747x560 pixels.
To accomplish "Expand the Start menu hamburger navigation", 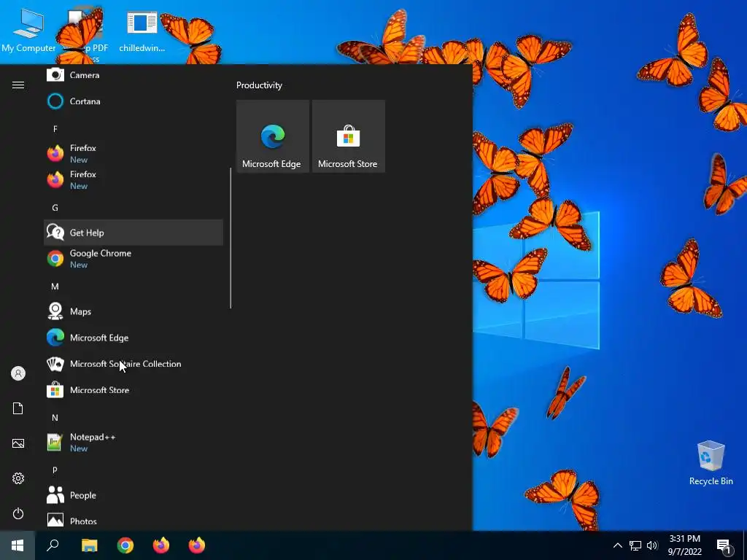I will click(18, 85).
